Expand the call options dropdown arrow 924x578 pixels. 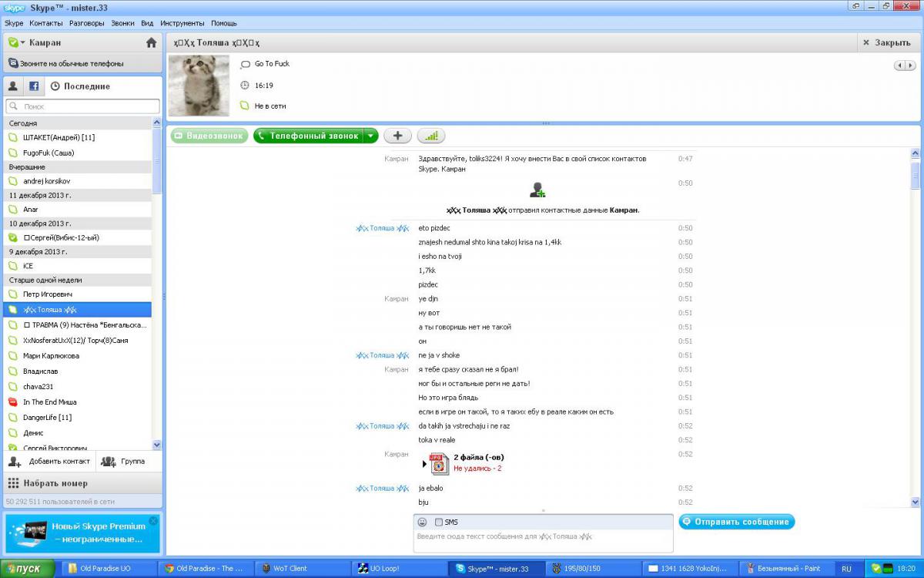coord(371,136)
